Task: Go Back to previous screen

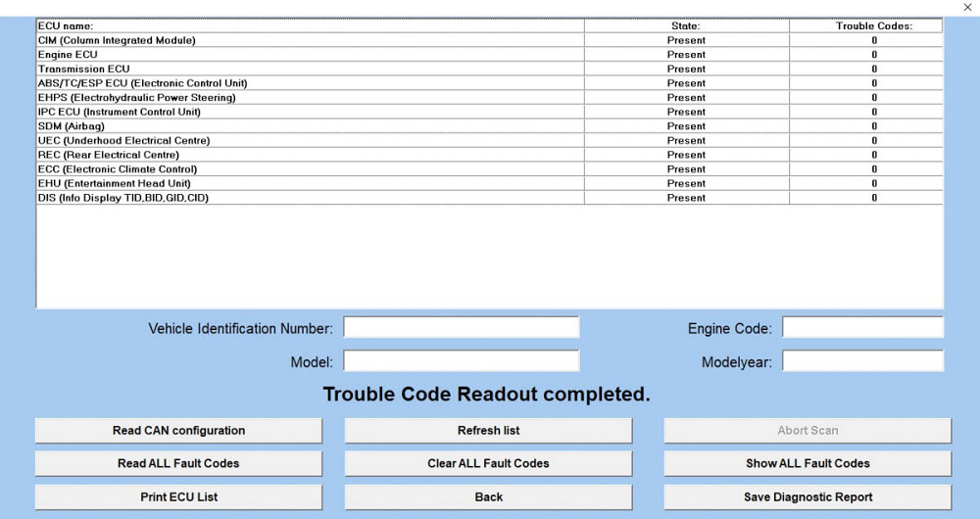Action: (x=488, y=497)
